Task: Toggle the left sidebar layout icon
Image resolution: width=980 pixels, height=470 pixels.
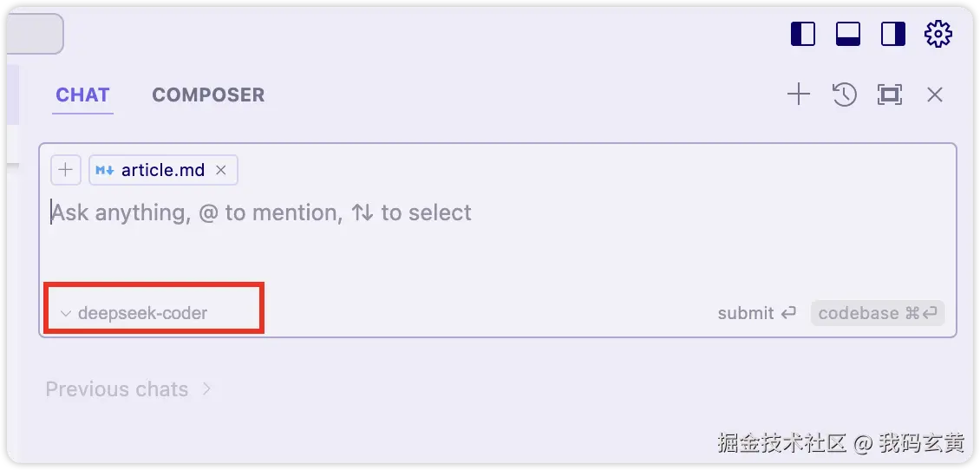Action: click(x=803, y=35)
